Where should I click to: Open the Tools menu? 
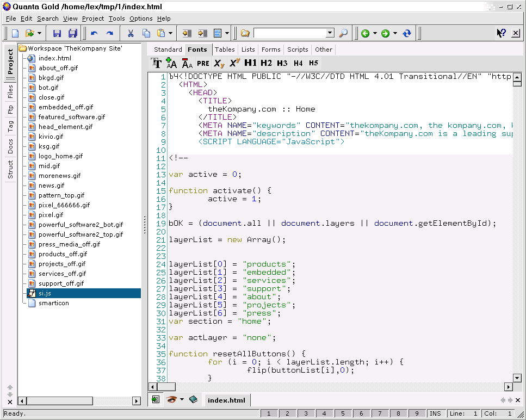(x=116, y=19)
